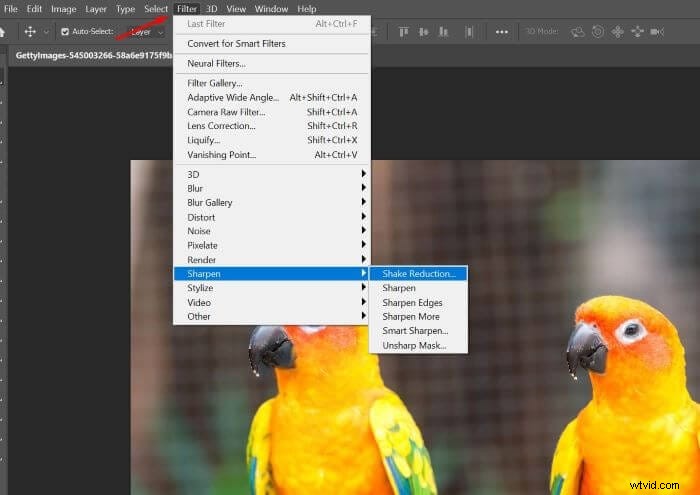Click the align vertical centers icon
The image size is (700, 495).
click(x=424, y=32)
